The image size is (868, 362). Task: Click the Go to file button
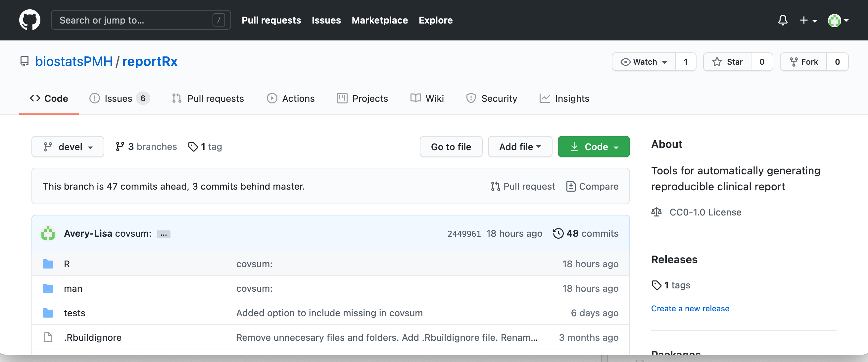[451, 147]
